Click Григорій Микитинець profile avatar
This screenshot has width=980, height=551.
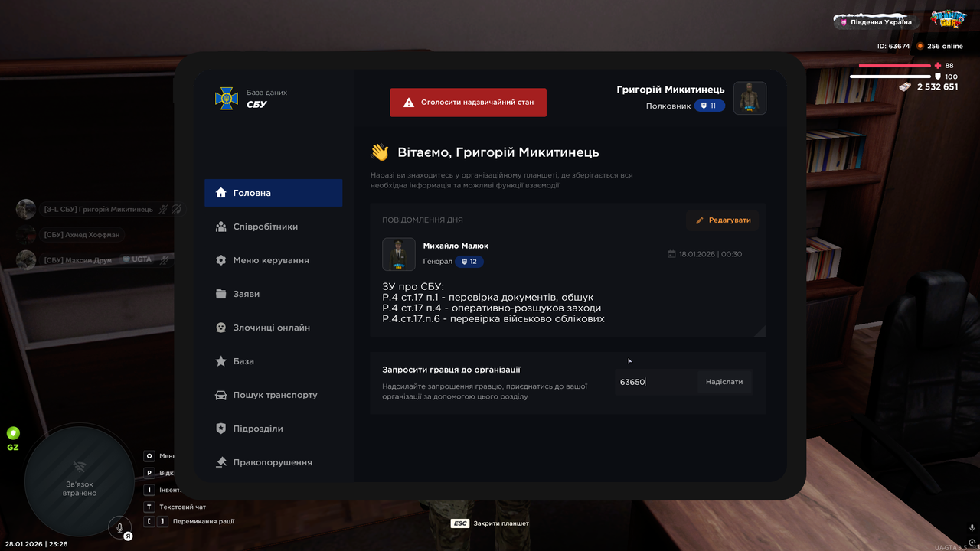pyautogui.click(x=750, y=98)
